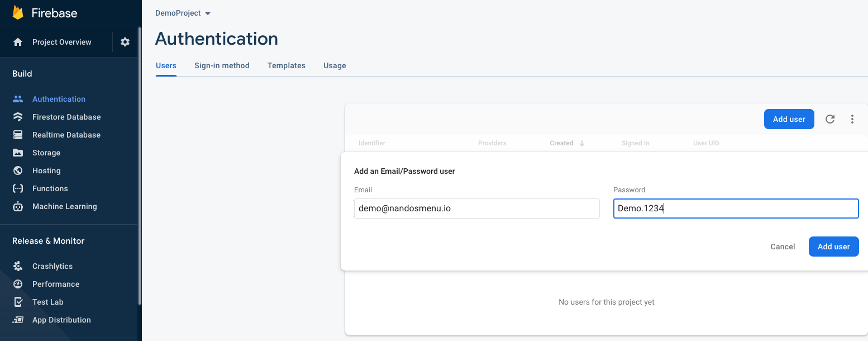Go to the Usage tab
Image resolution: width=868 pixels, height=341 pixels.
[335, 65]
